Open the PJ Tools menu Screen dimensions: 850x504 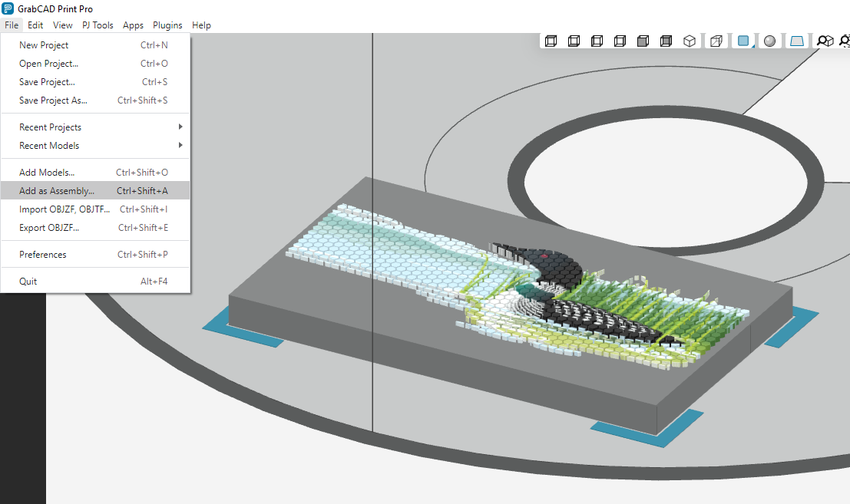[x=98, y=25]
